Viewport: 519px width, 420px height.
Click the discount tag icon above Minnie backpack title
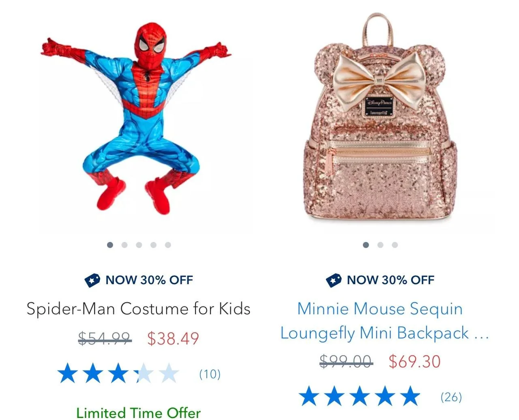(334, 280)
